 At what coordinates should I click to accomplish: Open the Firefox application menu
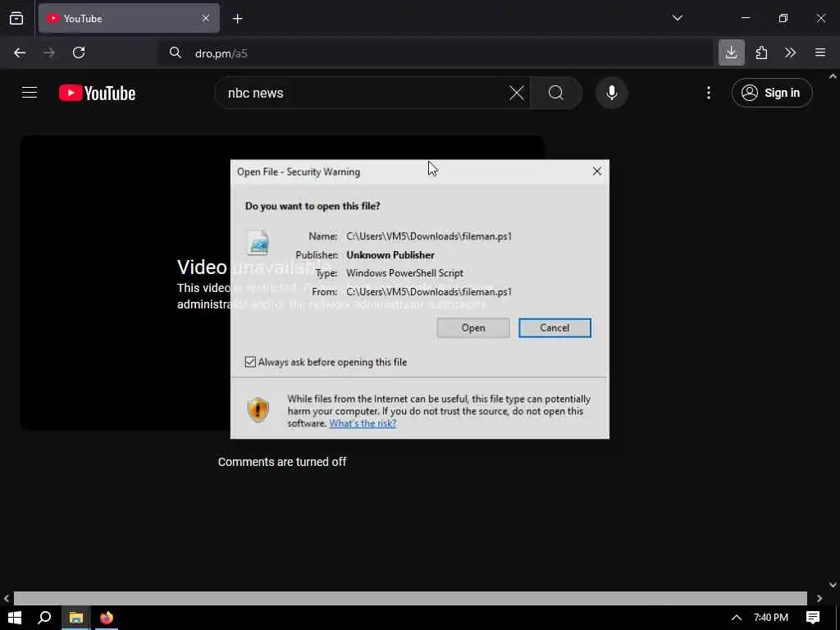click(819, 52)
